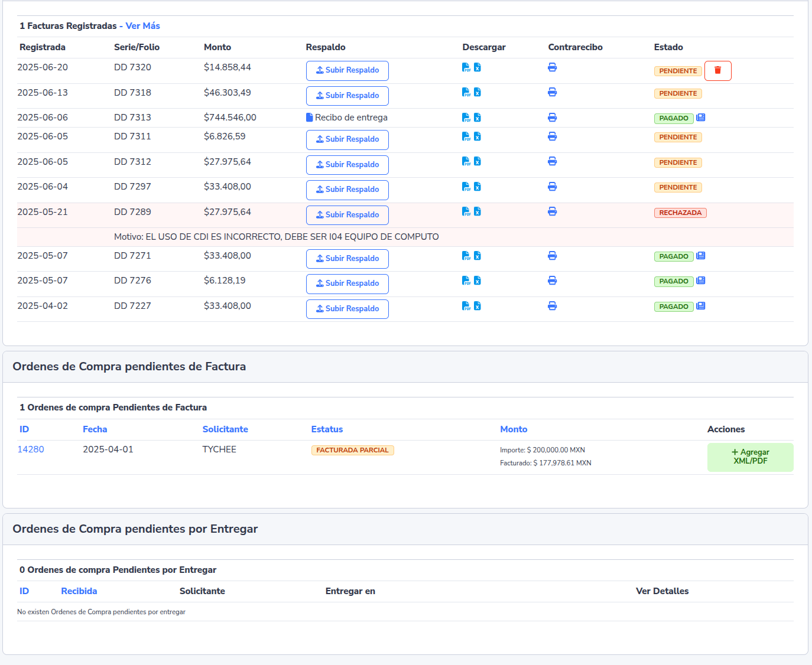Sort pending orders by Monto column
Screen dimensions: 812x665
(x=514, y=429)
